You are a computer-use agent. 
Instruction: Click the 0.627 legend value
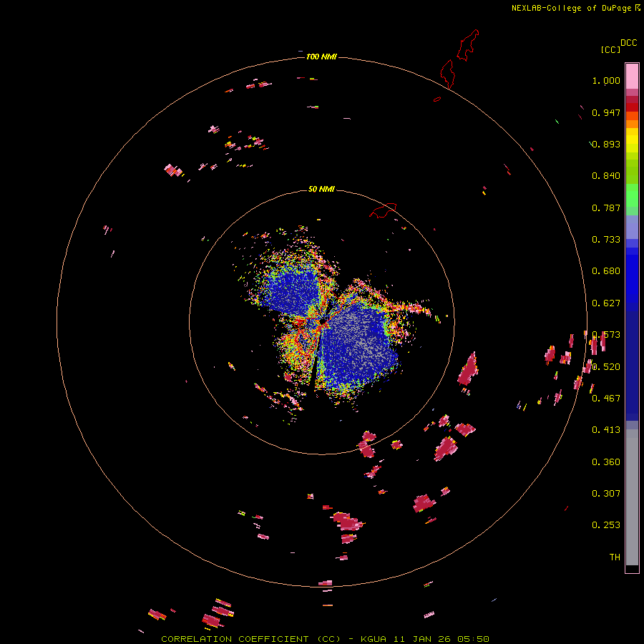click(606, 303)
